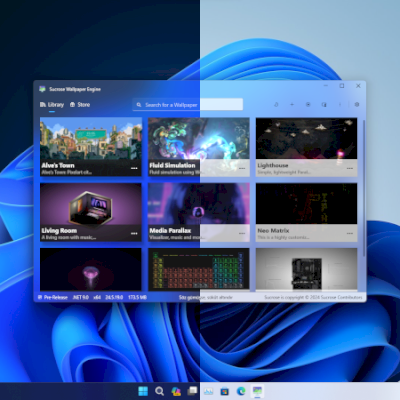Open the Copilot app in the taskbar

coord(176,391)
